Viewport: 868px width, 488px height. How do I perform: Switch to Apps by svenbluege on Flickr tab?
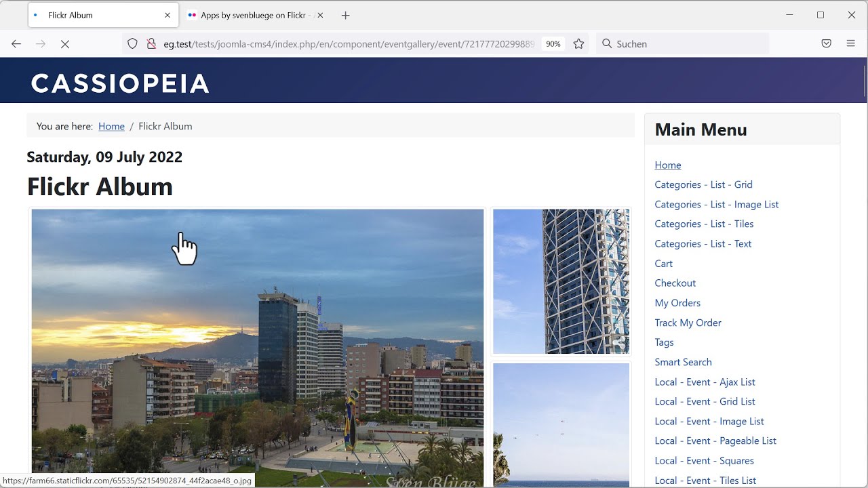pos(256,15)
